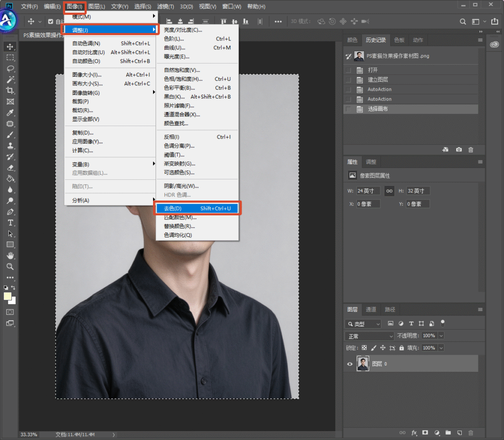Click the background color swatch

coord(12,301)
